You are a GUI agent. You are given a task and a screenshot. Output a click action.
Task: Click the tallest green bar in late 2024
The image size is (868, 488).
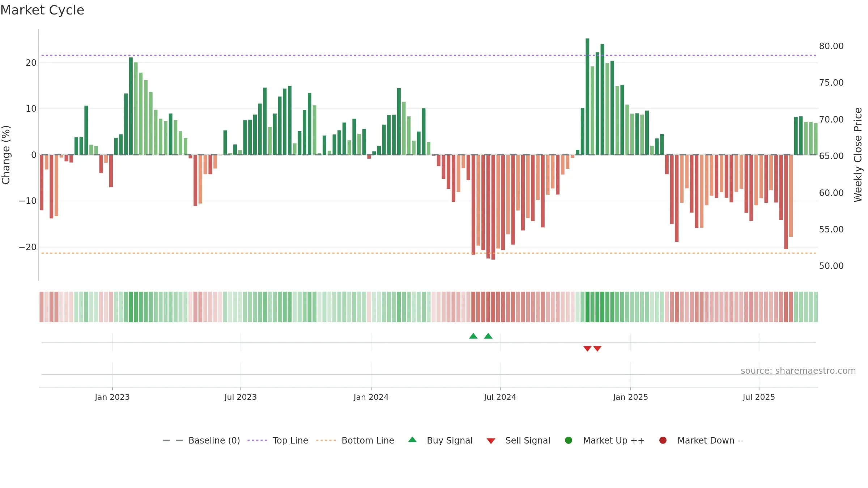pyautogui.click(x=587, y=97)
